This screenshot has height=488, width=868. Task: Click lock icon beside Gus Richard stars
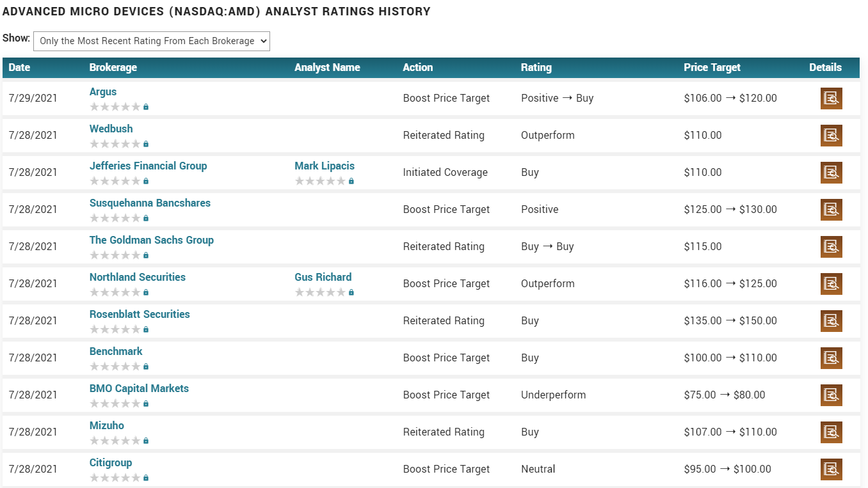351,292
